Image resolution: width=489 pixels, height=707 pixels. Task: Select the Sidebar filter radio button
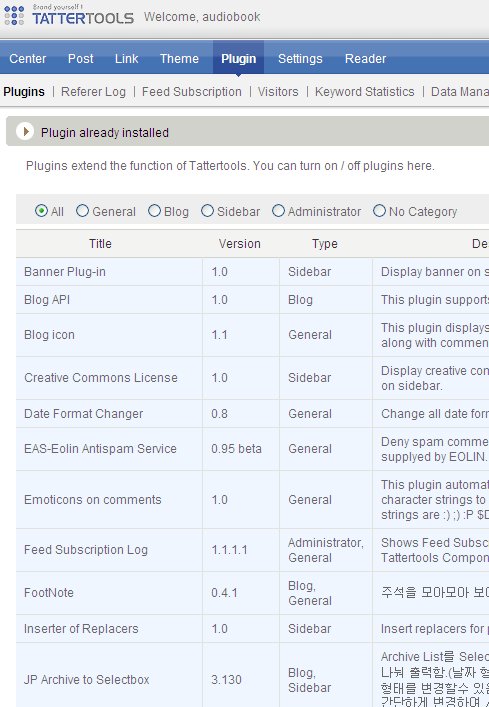click(207, 211)
